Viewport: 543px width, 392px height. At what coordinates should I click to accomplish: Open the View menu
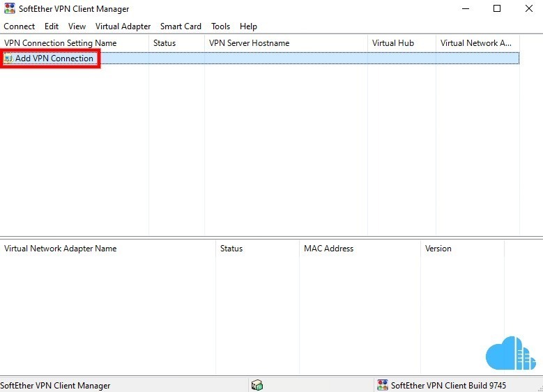(77, 26)
